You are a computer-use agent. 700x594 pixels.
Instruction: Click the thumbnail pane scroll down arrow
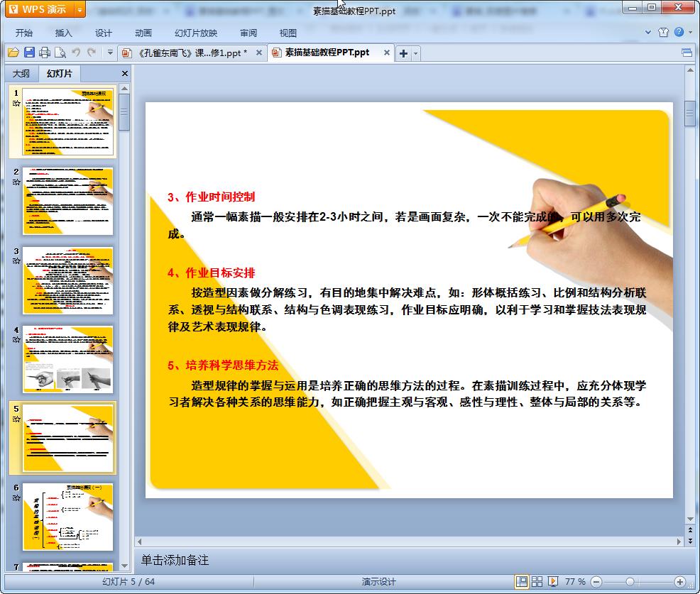click(124, 566)
